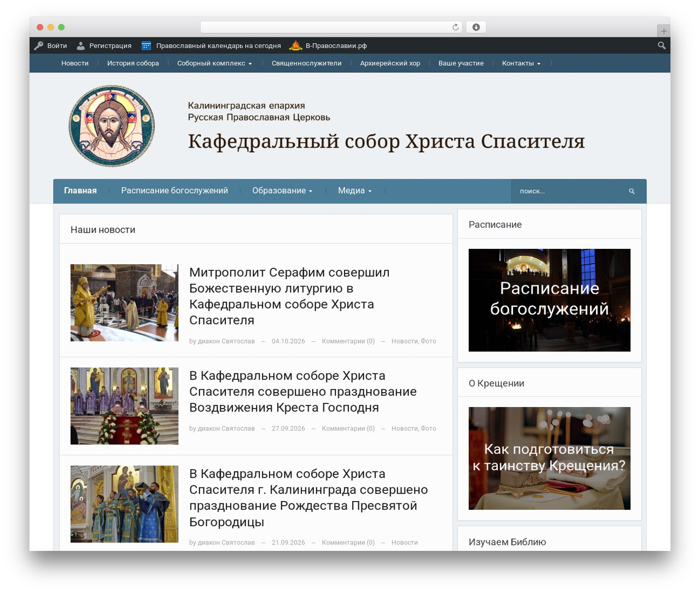Viewport: 700px width, 593px height.
Task: Click the calendar icon for Православный календарь
Action: (x=146, y=45)
